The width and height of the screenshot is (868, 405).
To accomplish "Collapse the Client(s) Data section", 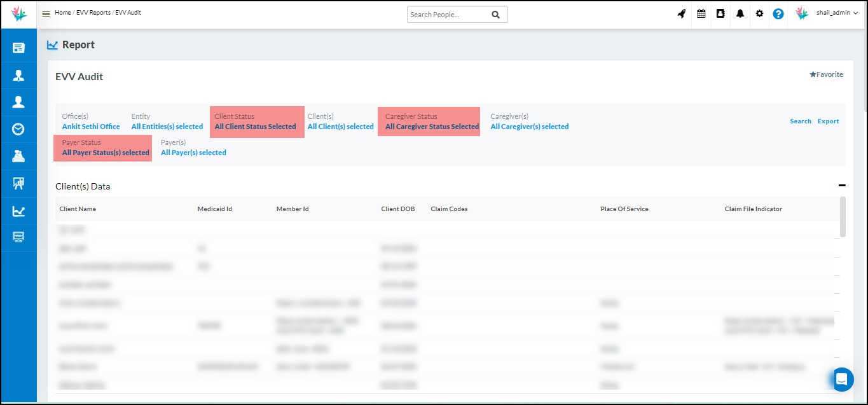I will 842,186.
